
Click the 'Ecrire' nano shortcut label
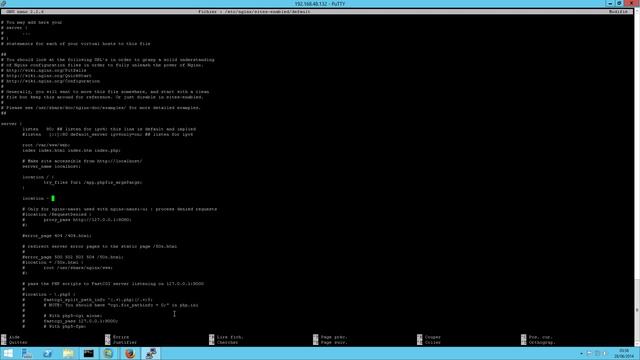coord(121,337)
